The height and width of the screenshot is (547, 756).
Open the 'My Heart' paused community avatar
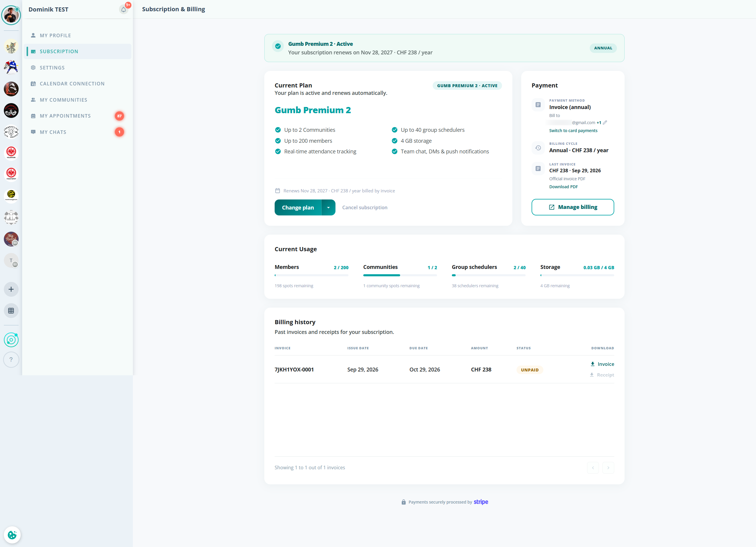tap(11, 239)
